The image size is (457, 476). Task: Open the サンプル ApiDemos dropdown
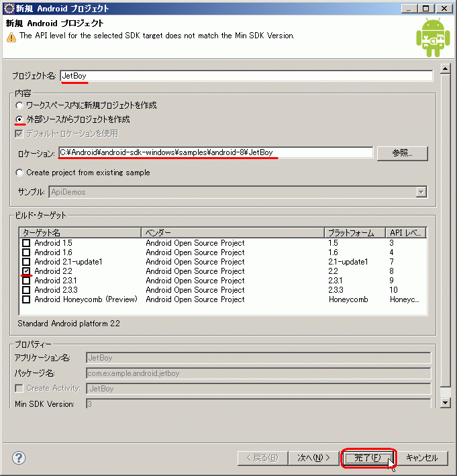point(421,192)
